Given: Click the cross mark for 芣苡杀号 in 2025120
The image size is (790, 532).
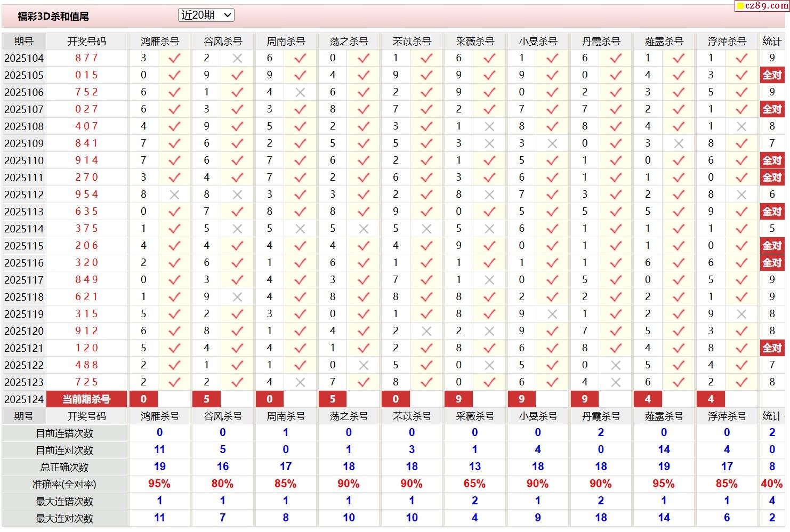Looking at the screenshot, I should pyautogui.click(x=426, y=331).
